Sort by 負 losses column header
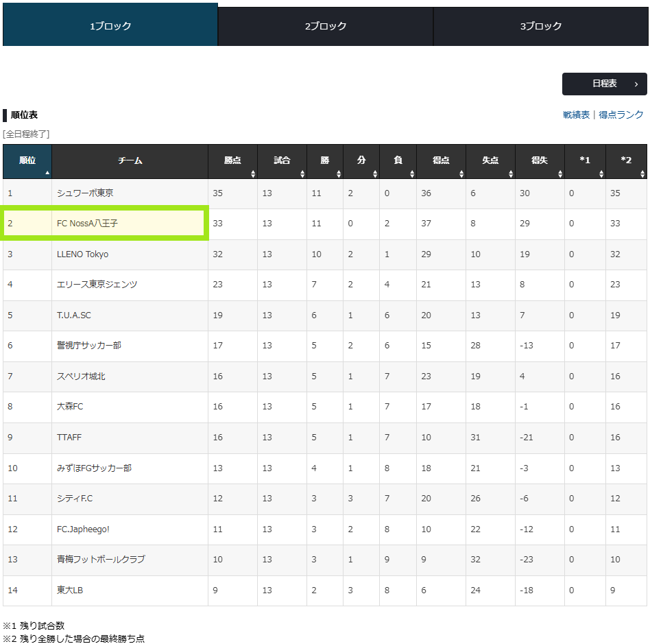The height and width of the screenshot is (644, 650). point(398,161)
